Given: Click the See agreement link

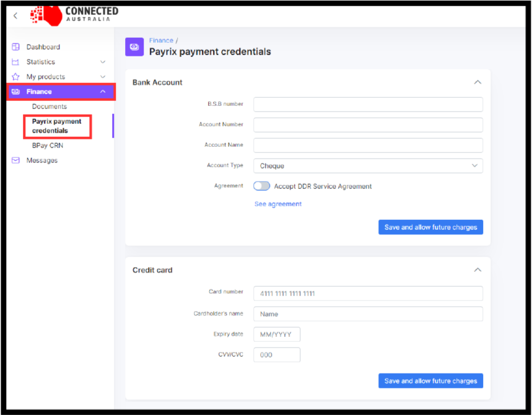Looking at the screenshot, I should pos(278,204).
